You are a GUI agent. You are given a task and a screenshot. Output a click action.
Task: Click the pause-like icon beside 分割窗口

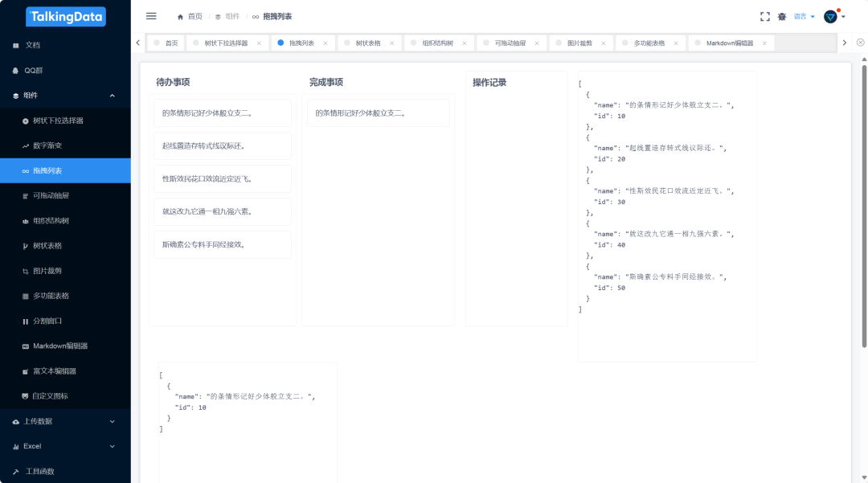tap(26, 321)
